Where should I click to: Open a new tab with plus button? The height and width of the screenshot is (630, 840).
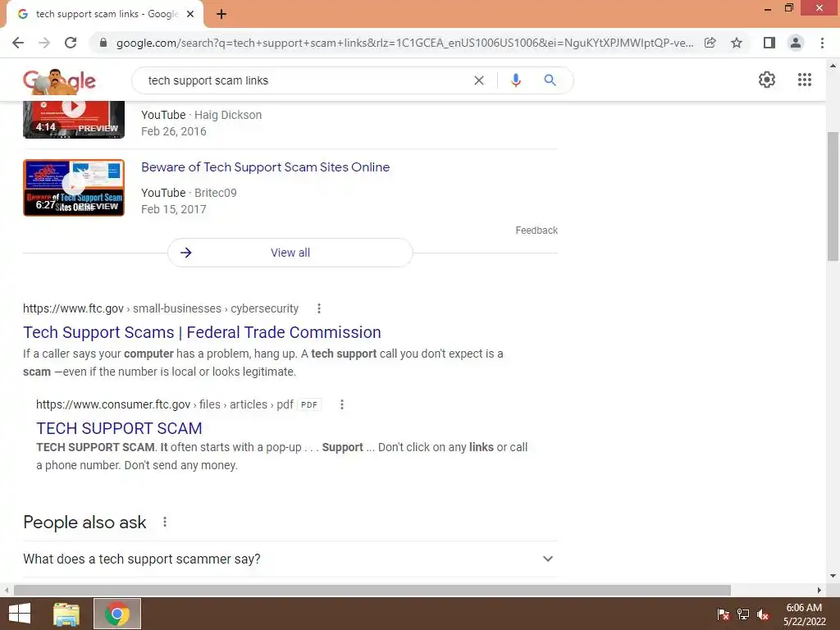click(x=221, y=15)
